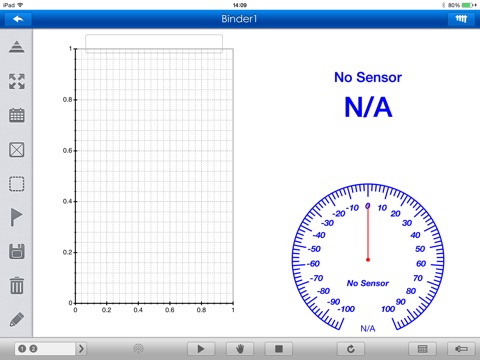Tap the N/A label below the gauge
The width and height of the screenshot is (480, 360).
368,329
